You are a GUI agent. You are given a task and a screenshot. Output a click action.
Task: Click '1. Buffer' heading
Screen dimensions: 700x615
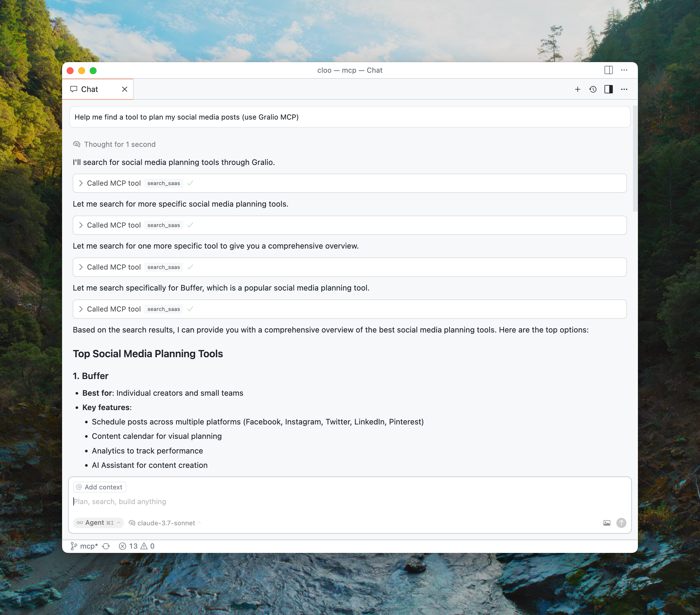(91, 376)
